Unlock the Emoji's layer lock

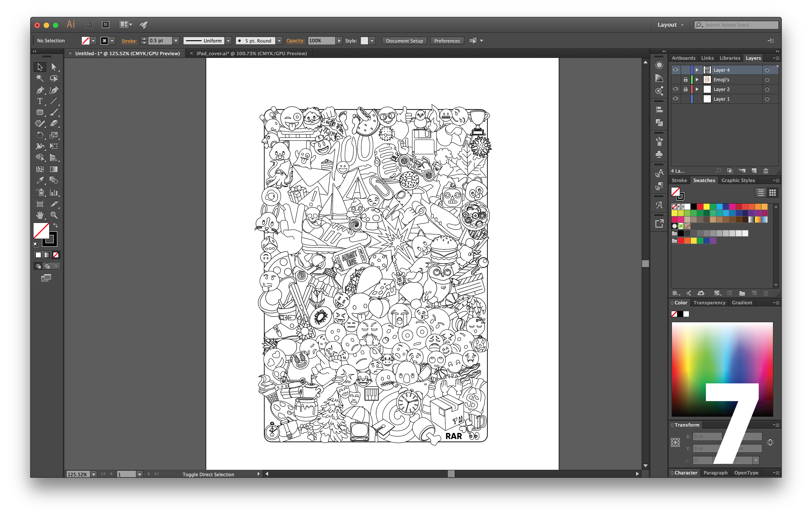(685, 80)
